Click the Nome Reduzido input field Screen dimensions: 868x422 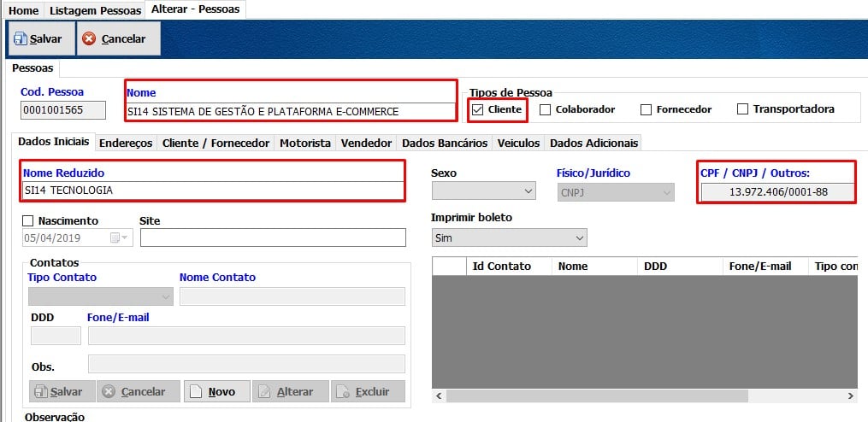click(213, 190)
